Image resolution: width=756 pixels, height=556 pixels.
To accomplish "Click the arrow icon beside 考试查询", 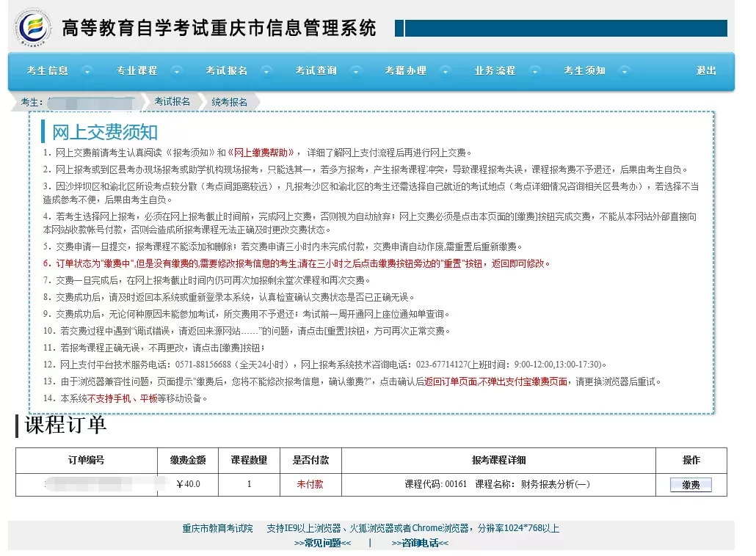I will pyautogui.click(x=355, y=71).
